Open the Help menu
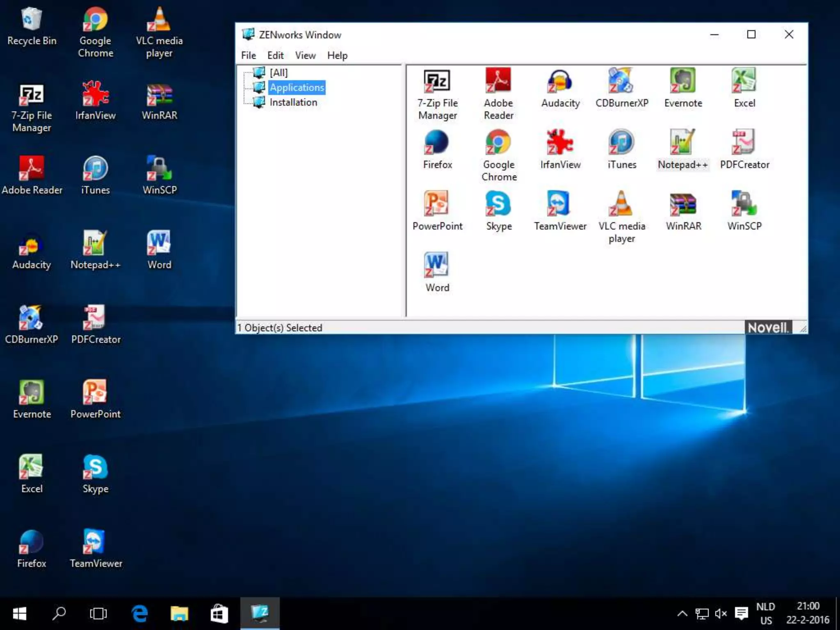 point(337,55)
